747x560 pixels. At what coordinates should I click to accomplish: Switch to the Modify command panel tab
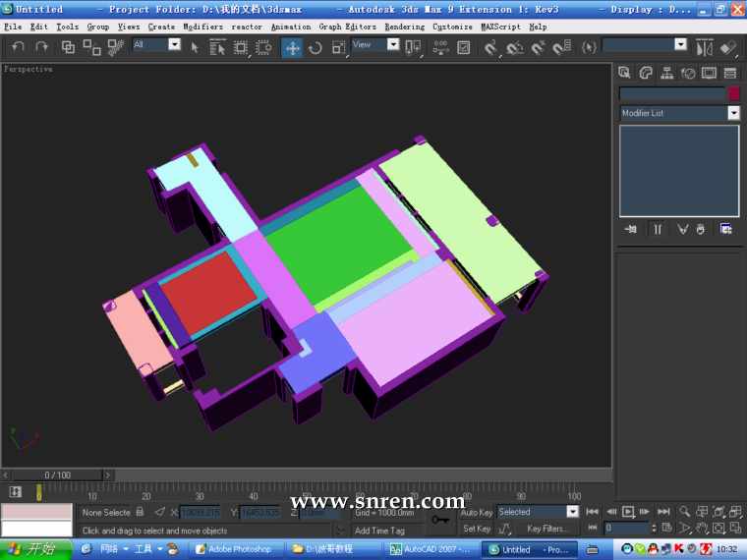pyautogui.click(x=646, y=73)
